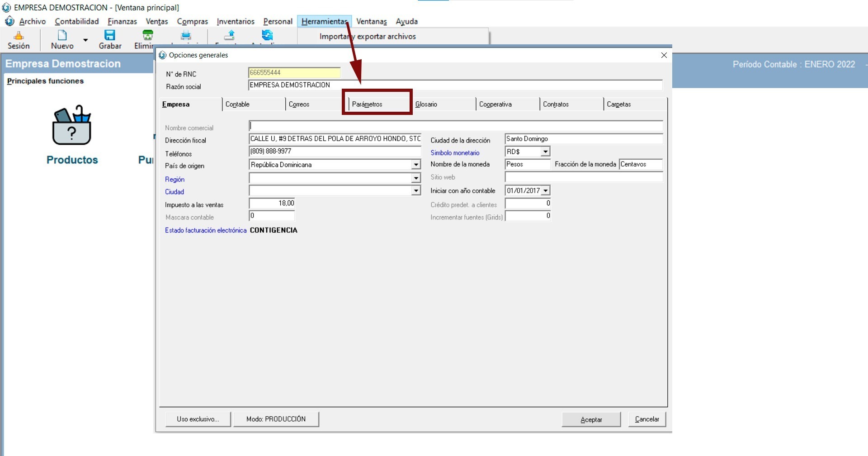Viewport: 868px width, 456px height.
Task: Click the Nuevo document icon
Action: click(62, 36)
